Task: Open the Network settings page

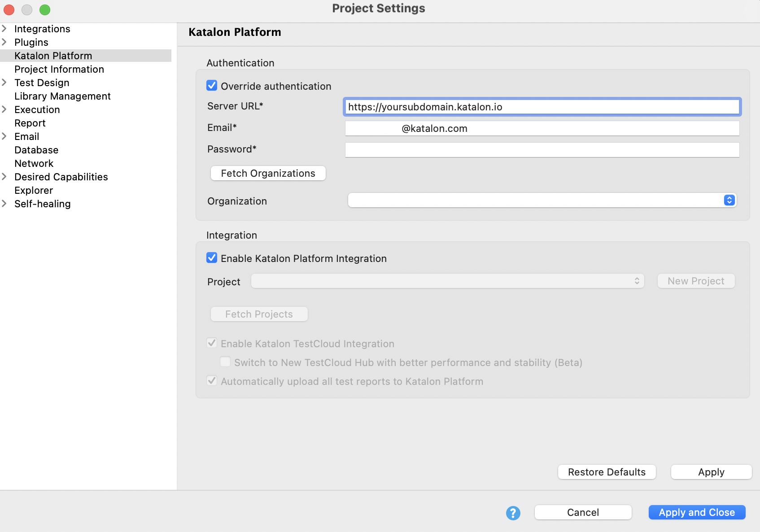Action: (34, 163)
